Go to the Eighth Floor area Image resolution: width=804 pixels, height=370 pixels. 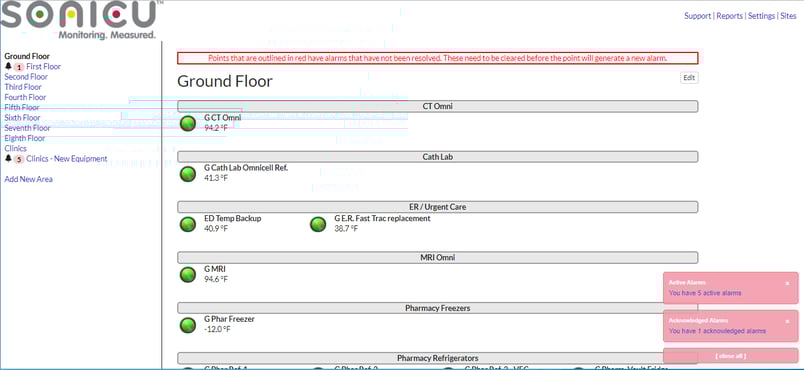(25, 138)
